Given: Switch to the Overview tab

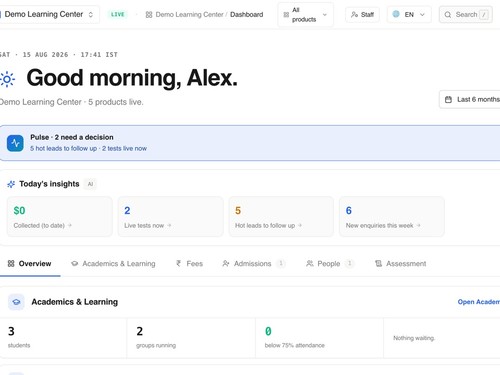Looking at the screenshot, I should [x=30, y=264].
